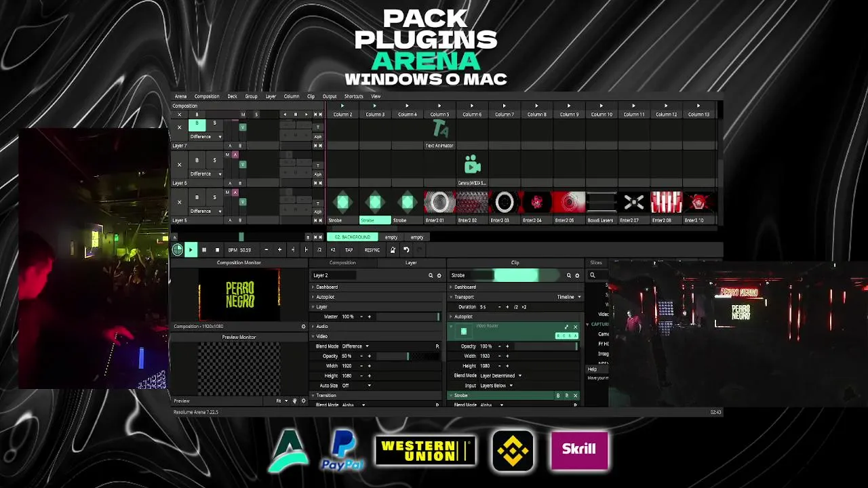Switch to the Layer properties tab
868x488 pixels.
point(411,263)
